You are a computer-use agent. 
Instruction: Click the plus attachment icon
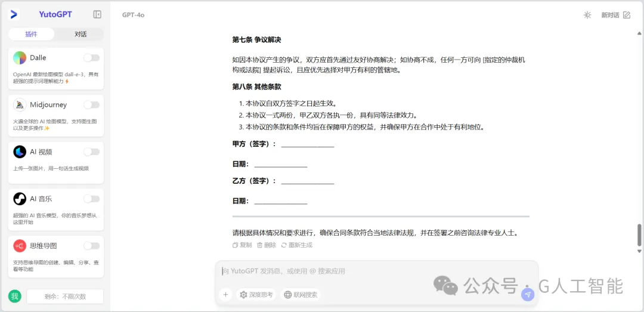point(225,294)
